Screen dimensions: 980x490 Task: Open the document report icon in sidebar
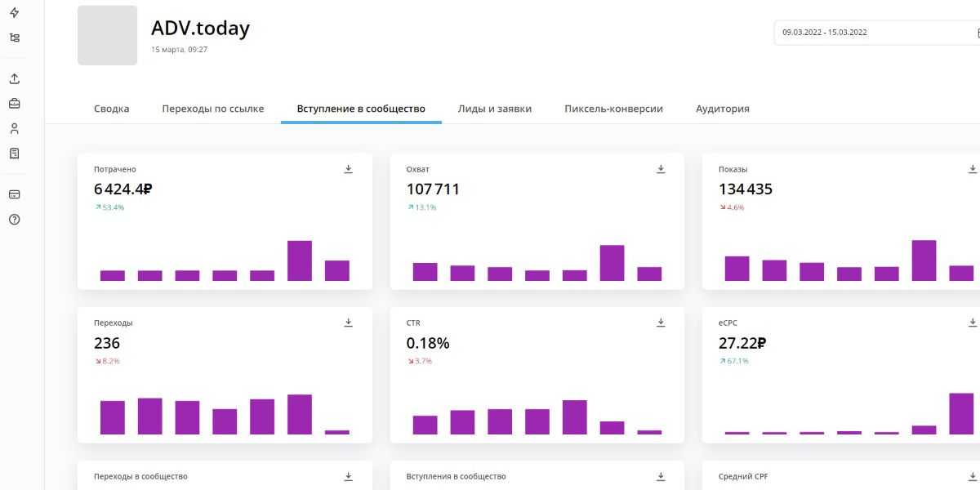tap(14, 154)
